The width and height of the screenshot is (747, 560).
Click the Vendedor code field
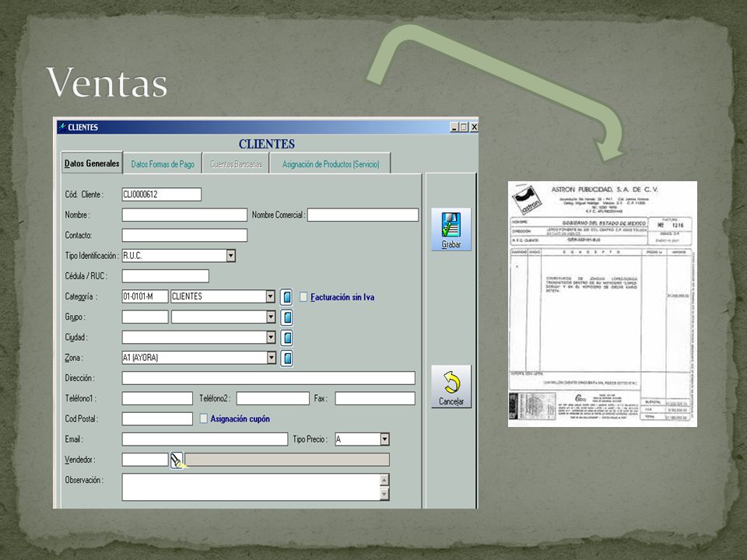145,460
